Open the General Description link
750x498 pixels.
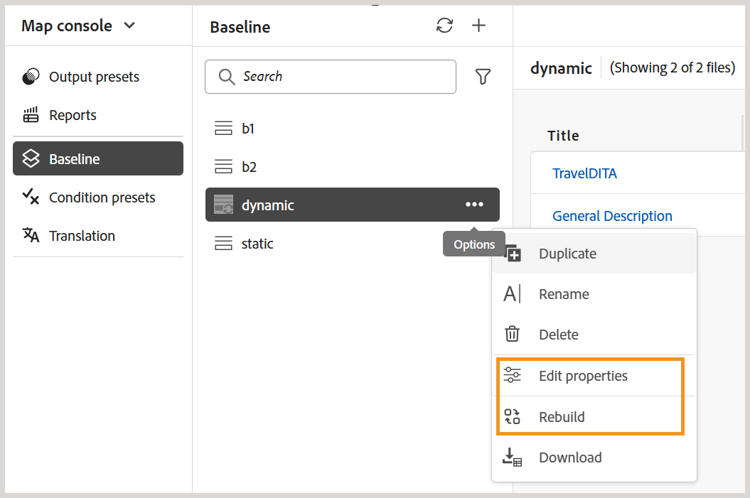pyautogui.click(x=612, y=216)
